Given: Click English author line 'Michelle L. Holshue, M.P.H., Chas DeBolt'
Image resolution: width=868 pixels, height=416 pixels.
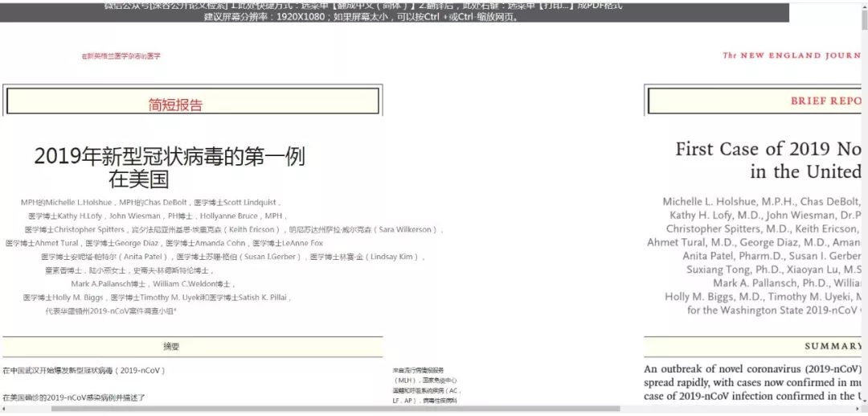Looking at the screenshot, I should [x=762, y=202].
